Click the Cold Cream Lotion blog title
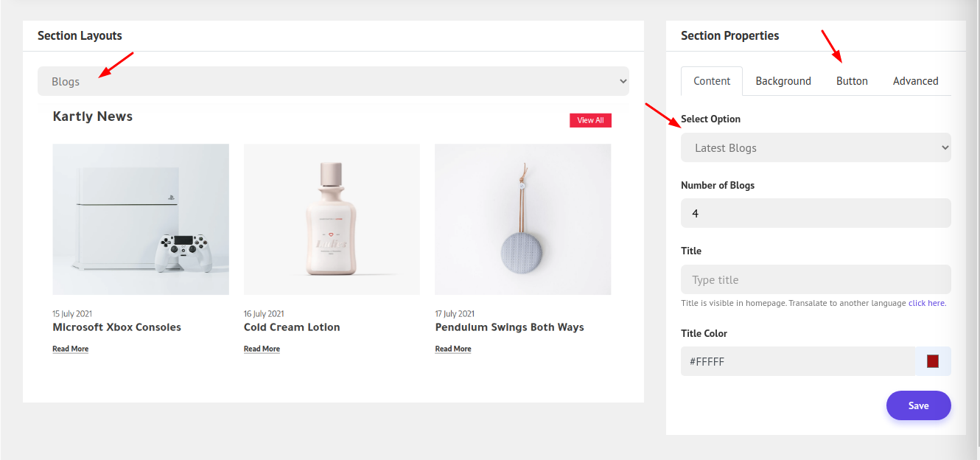Viewport: 980px width, 460px height. tap(292, 327)
